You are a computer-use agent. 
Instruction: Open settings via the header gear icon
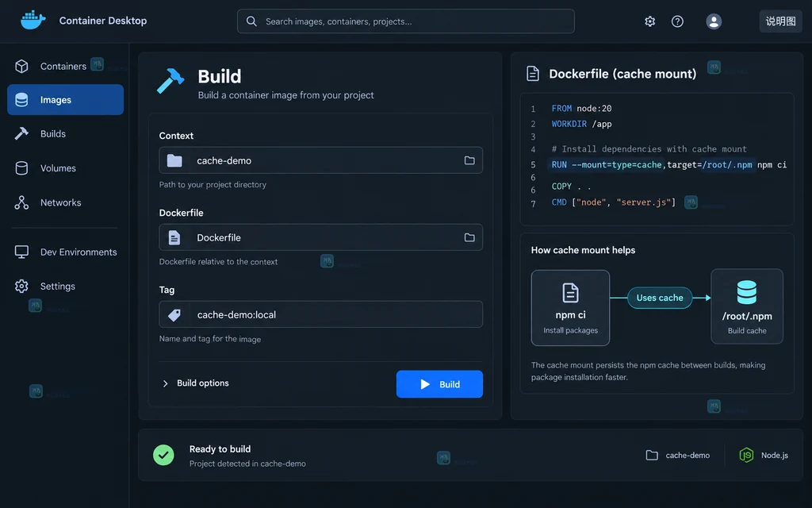click(650, 21)
